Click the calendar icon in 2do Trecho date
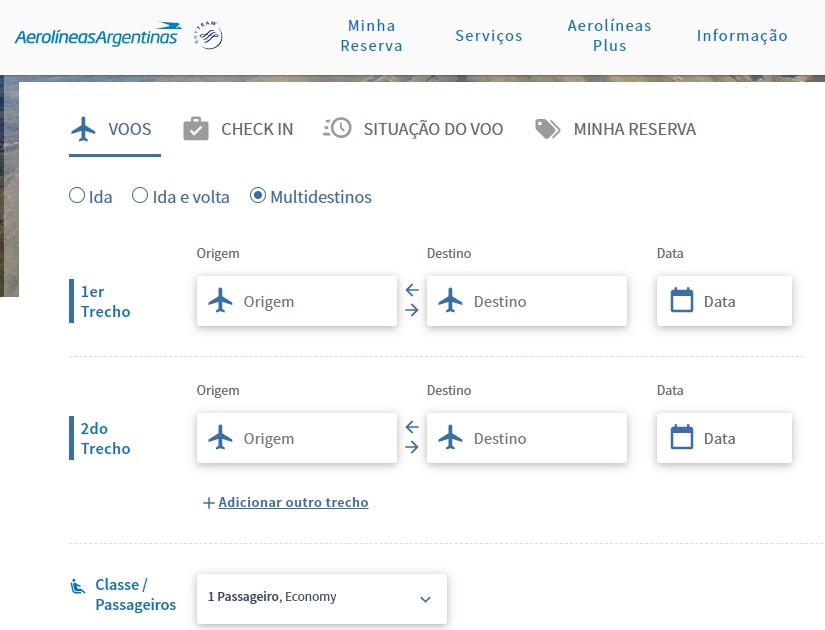Screen dimensions: 825x630 tap(682, 438)
